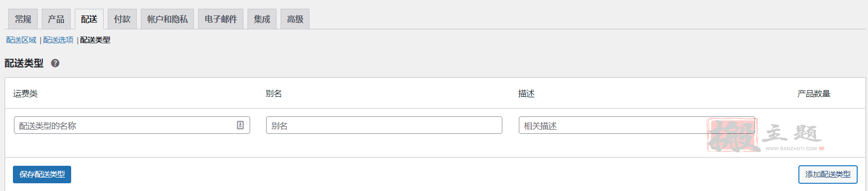The height and width of the screenshot is (191, 868).
Task: Click the 保存配送类型 button
Action: (x=42, y=175)
